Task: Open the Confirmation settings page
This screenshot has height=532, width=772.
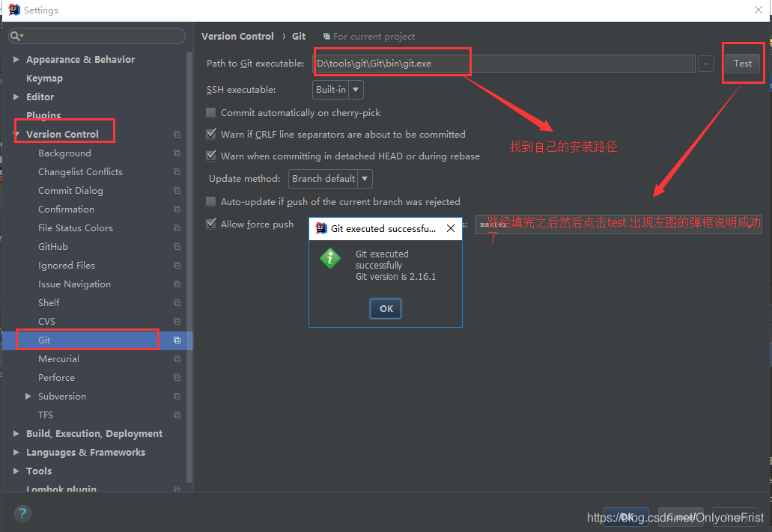Action: [66, 210]
